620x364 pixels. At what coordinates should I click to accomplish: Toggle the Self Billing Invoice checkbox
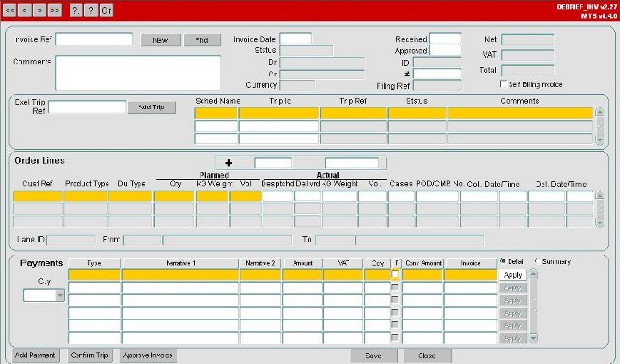click(x=504, y=84)
